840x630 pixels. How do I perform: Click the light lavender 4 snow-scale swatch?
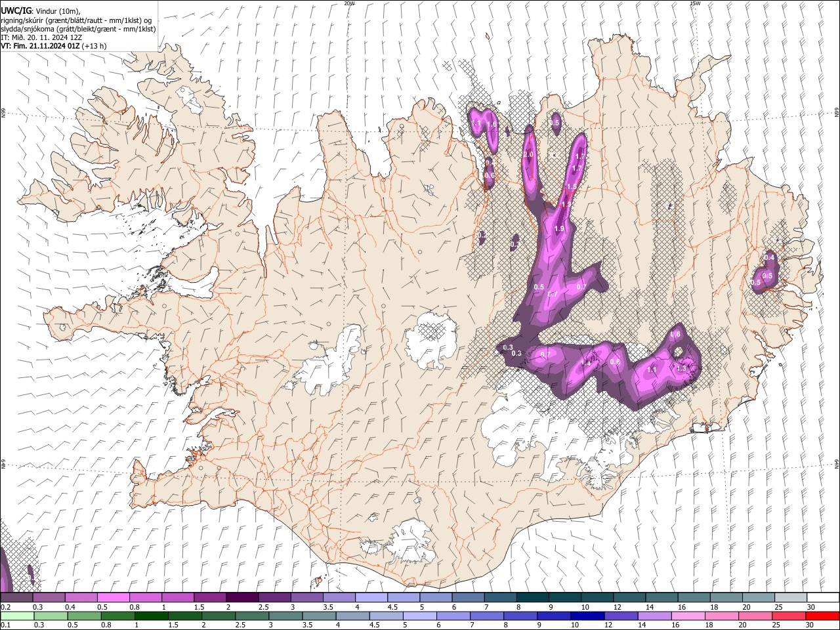371,597
